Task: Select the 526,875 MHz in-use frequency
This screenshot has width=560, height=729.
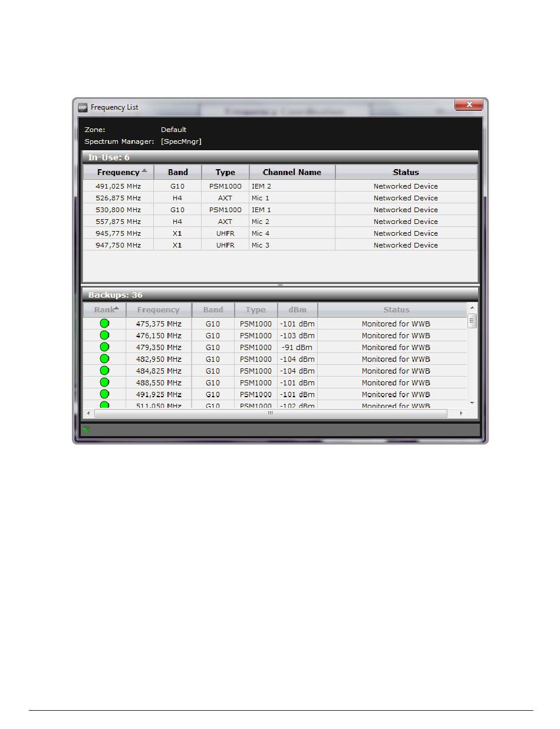Action: (x=118, y=198)
